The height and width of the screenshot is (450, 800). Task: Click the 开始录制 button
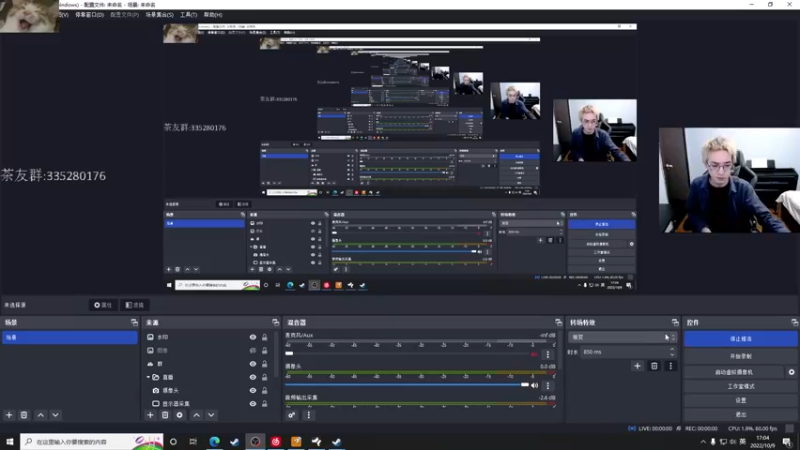tap(740, 356)
